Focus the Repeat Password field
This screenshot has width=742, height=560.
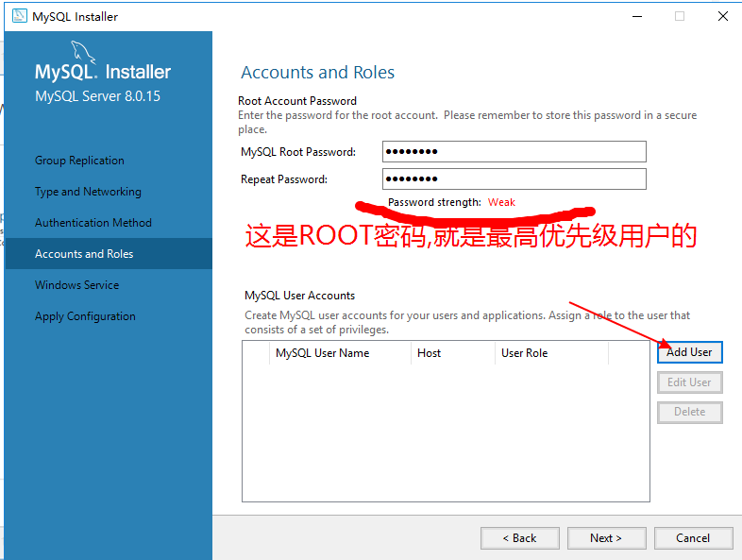pos(514,178)
